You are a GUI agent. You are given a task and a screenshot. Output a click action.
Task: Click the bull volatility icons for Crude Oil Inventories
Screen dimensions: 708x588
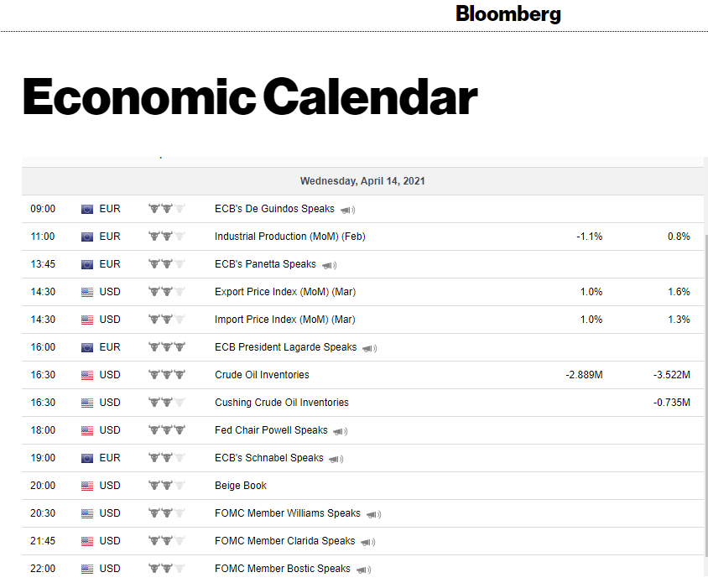(x=166, y=375)
